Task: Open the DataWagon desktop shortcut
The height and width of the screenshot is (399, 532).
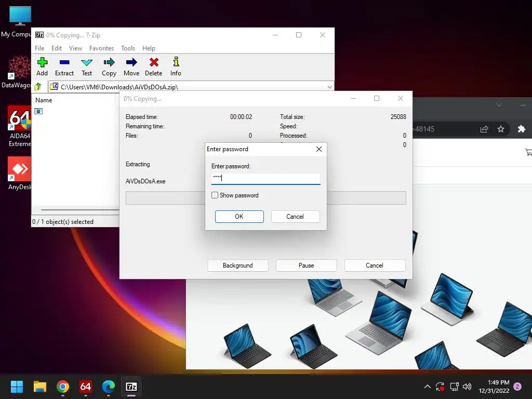Action: (20, 72)
